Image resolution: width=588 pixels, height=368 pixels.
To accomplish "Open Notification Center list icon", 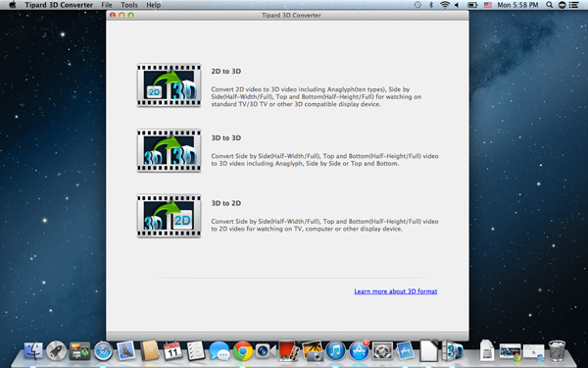I will click(573, 5).
